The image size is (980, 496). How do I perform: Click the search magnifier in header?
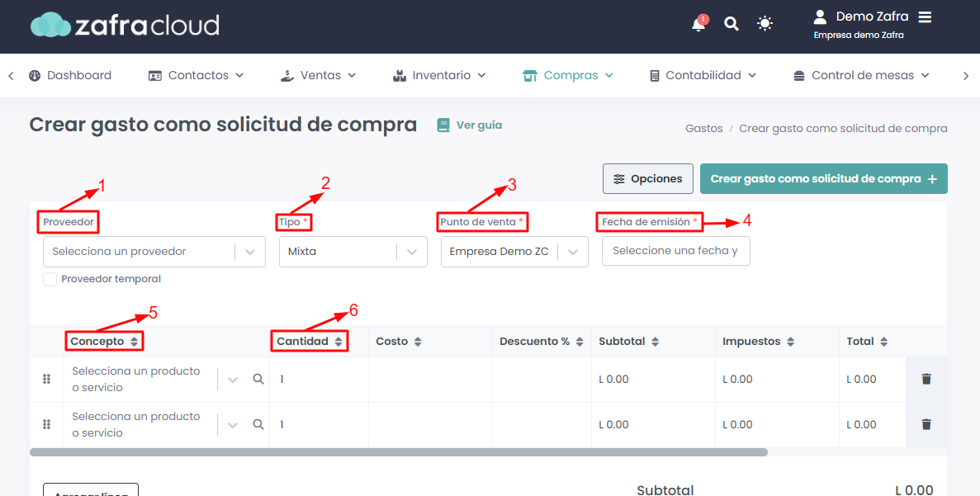(731, 24)
